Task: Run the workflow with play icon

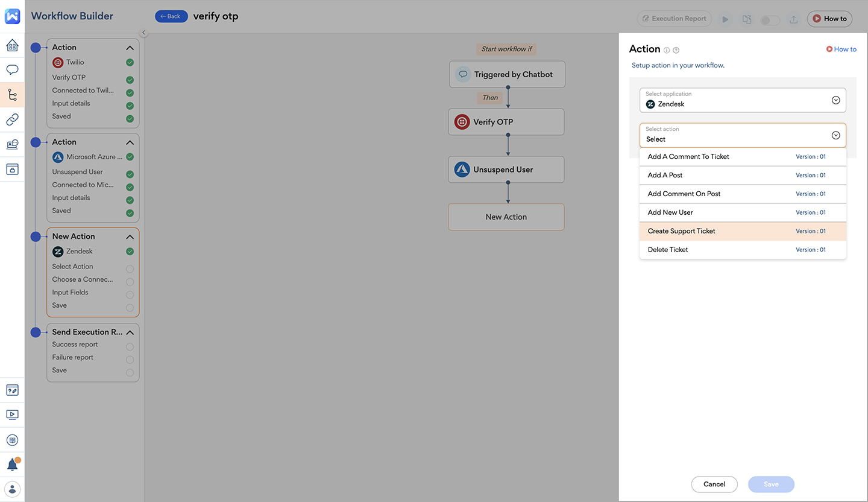Action: tap(726, 19)
